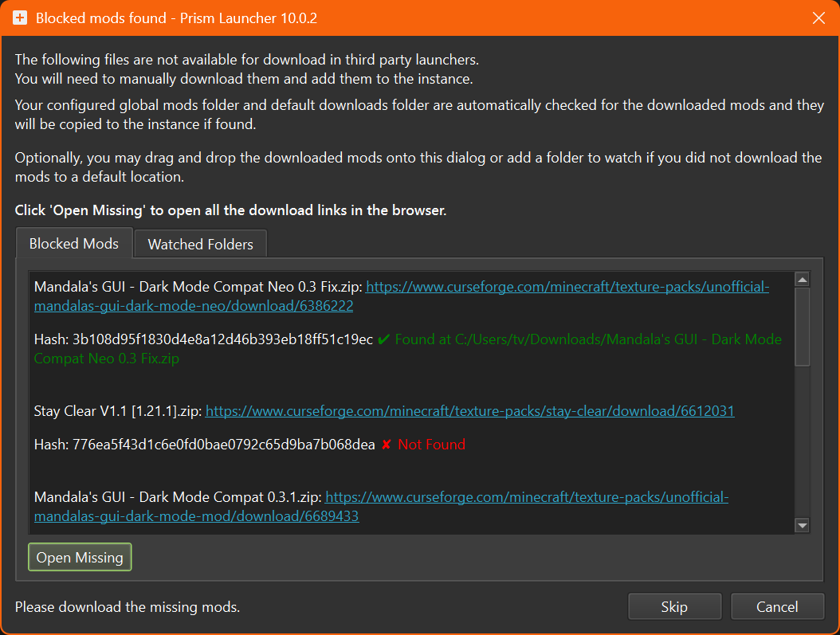The image size is (840, 635).
Task: Open the Watched Folders tab
Action: (200, 245)
